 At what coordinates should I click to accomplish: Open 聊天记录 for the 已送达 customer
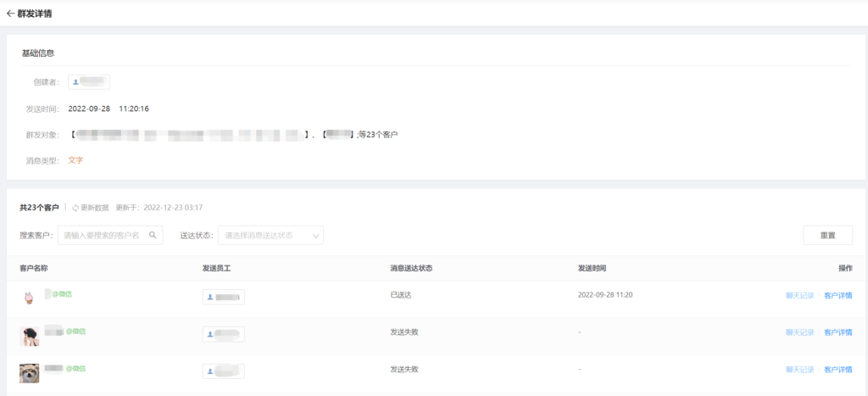coord(799,296)
